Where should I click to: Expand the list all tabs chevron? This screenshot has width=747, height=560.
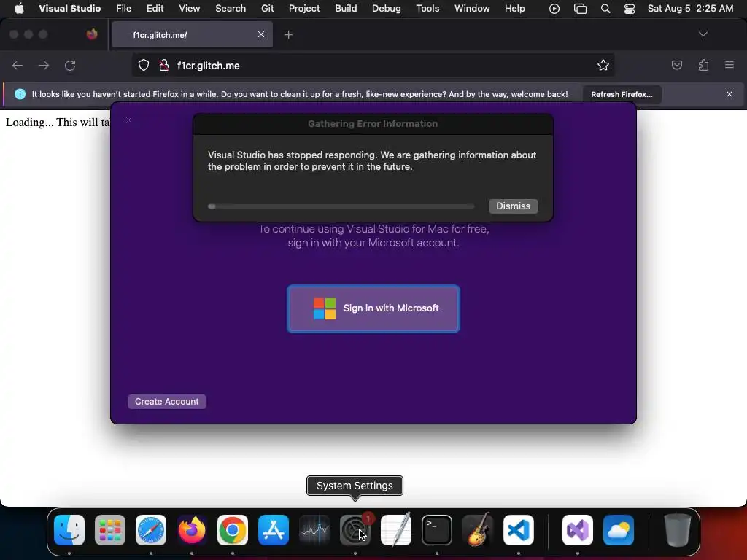pos(703,34)
